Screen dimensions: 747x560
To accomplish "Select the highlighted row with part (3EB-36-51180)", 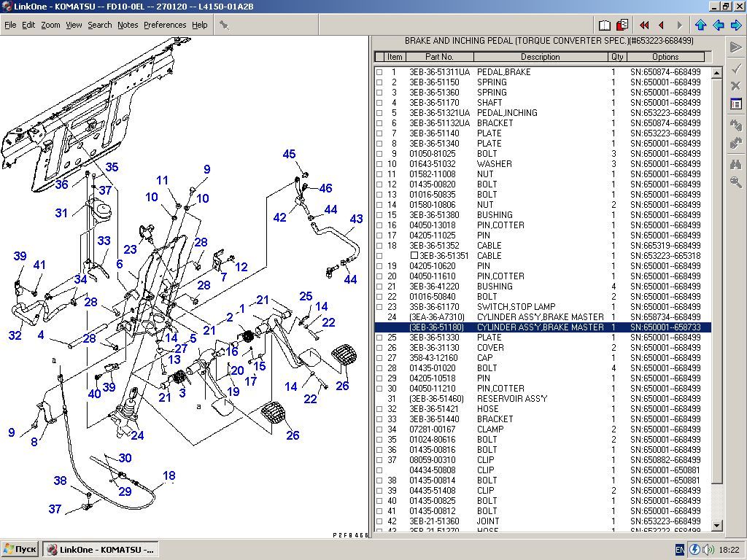I will coord(543,327).
